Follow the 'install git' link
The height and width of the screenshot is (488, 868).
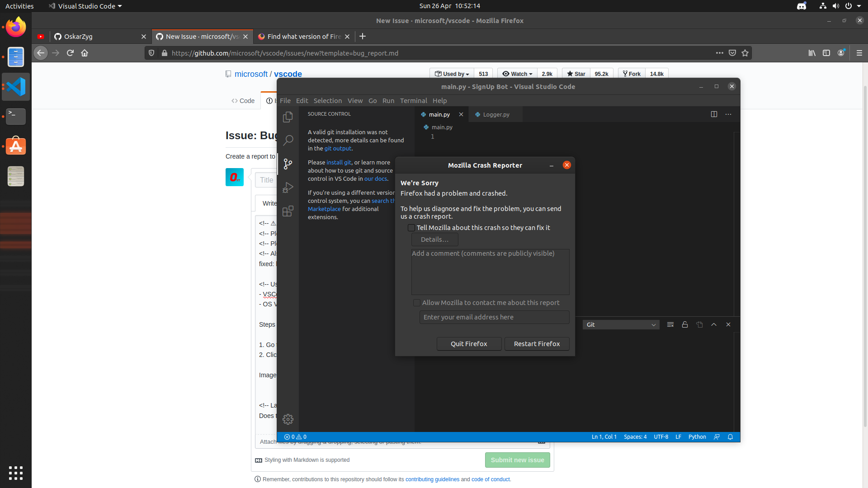click(339, 162)
